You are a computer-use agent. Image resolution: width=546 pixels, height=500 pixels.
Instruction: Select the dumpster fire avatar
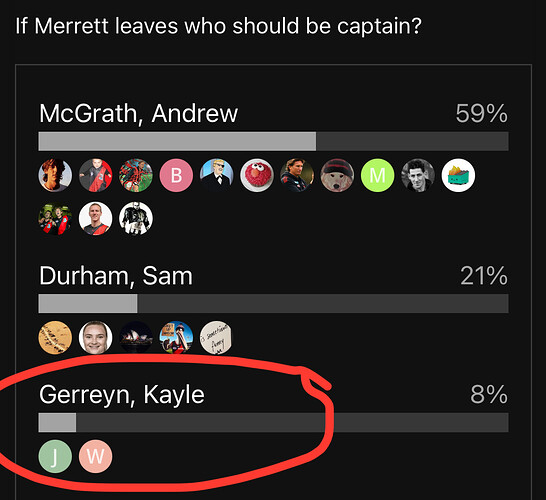click(x=458, y=175)
